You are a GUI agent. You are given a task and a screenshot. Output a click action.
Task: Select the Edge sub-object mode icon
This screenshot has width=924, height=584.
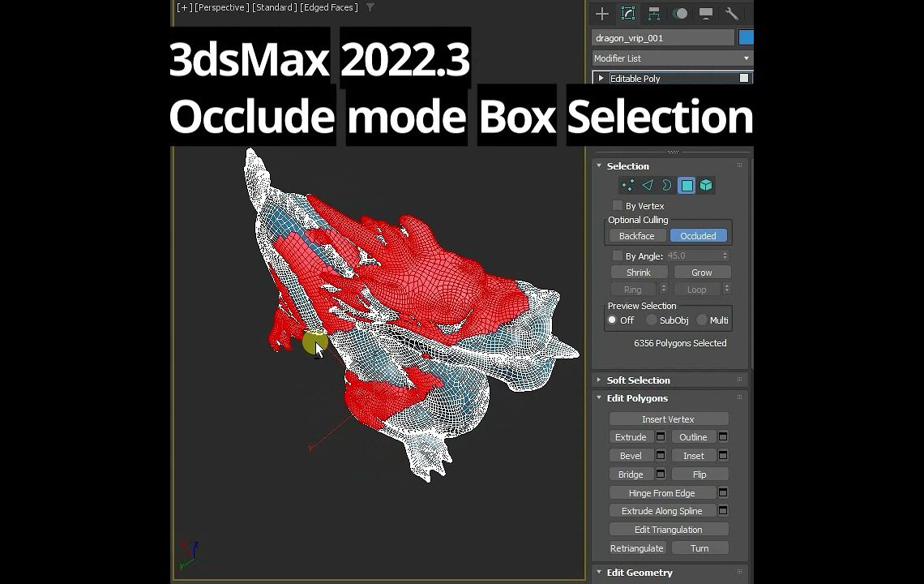point(647,185)
